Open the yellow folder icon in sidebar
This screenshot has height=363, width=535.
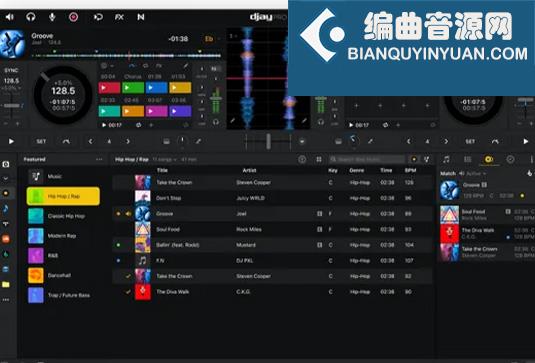click(x=6, y=284)
